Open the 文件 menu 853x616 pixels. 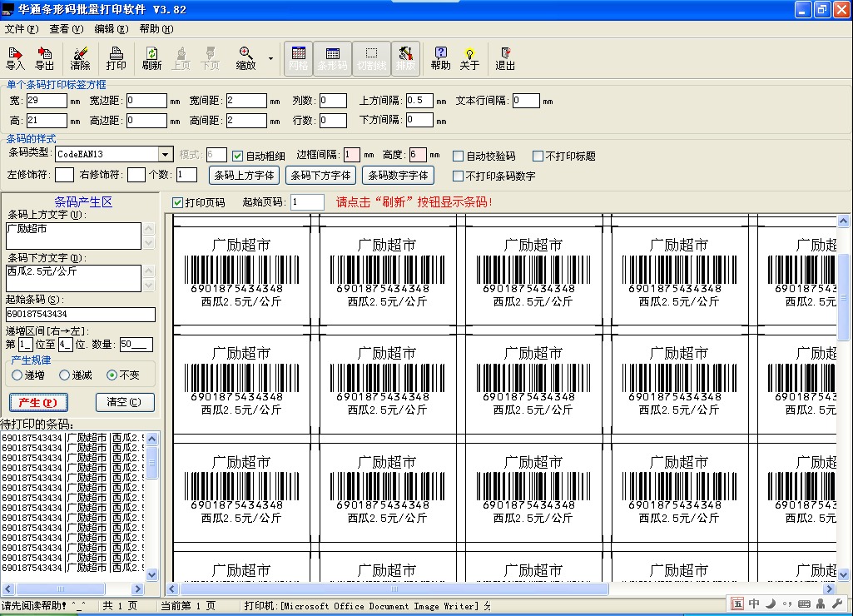(21, 28)
